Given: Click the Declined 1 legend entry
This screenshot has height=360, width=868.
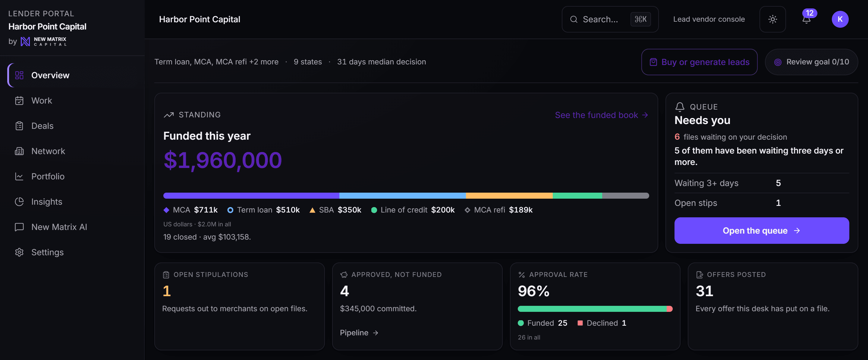Looking at the screenshot, I should click(x=602, y=323).
